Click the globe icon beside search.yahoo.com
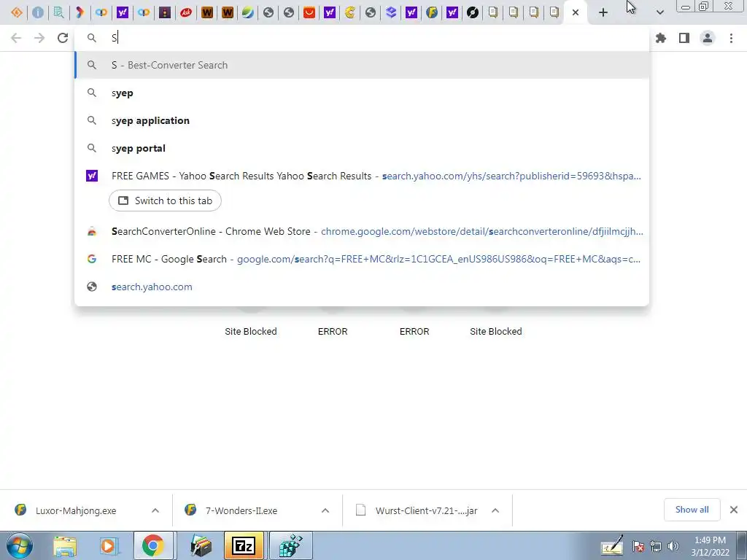Screen dimensions: 747x560 click(92, 287)
